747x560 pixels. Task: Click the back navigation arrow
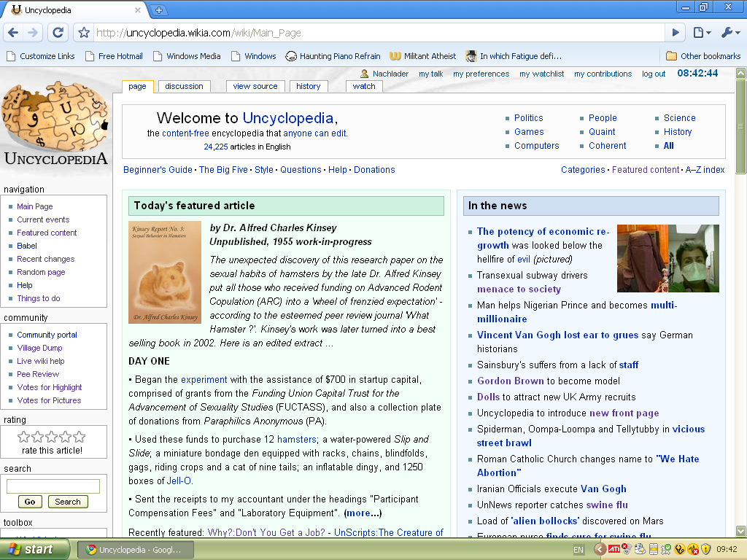(12, 32)
